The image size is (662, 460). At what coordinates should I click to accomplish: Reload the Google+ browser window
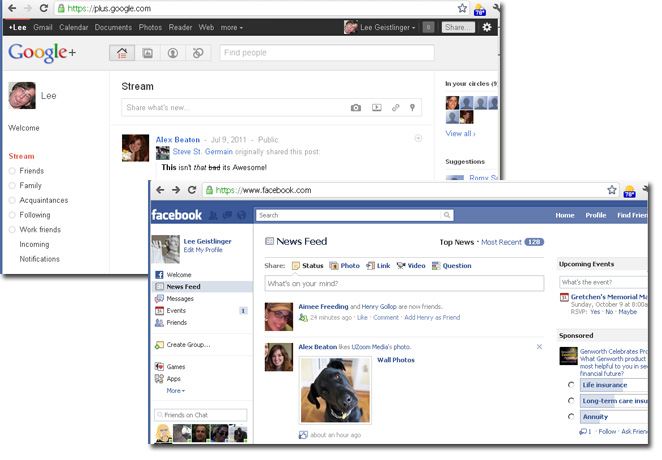click(x=43, y=8)
